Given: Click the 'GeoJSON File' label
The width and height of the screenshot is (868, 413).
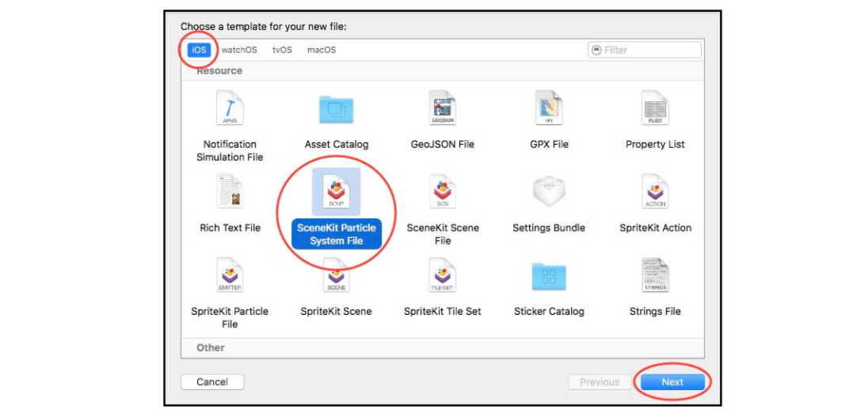Looking at the screenshot, I should (x=442, y=144).
